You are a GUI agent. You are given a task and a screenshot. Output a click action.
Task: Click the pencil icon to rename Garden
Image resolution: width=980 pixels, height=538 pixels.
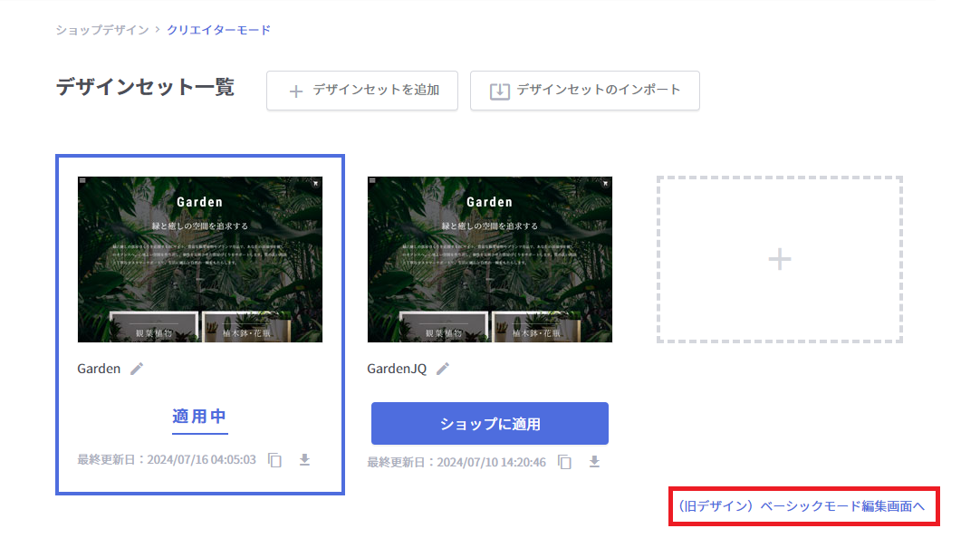[x=137, y=369]
